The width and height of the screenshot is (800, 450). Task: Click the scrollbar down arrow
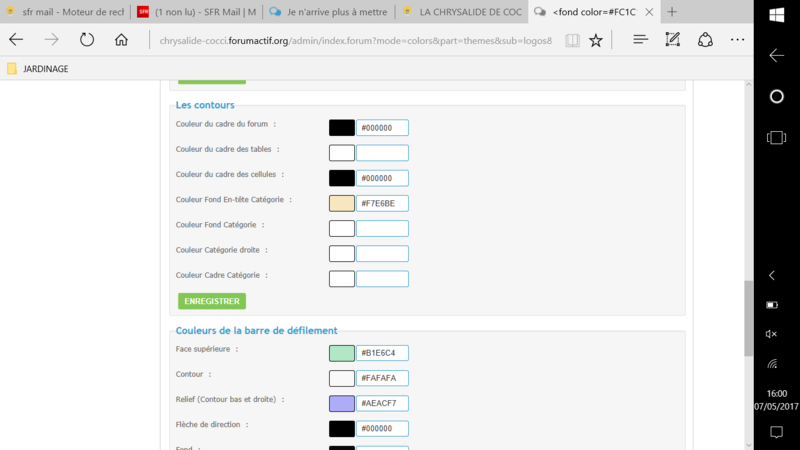[x=748, y=445]
